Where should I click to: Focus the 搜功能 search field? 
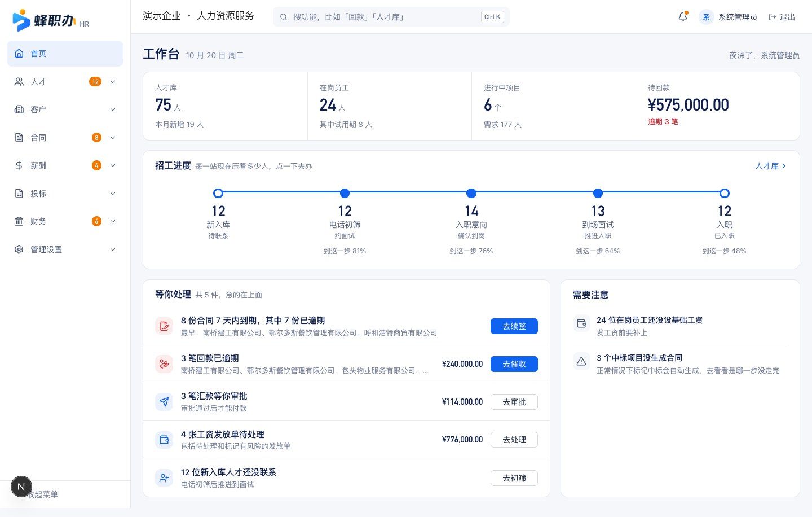[x=391, y=17]
